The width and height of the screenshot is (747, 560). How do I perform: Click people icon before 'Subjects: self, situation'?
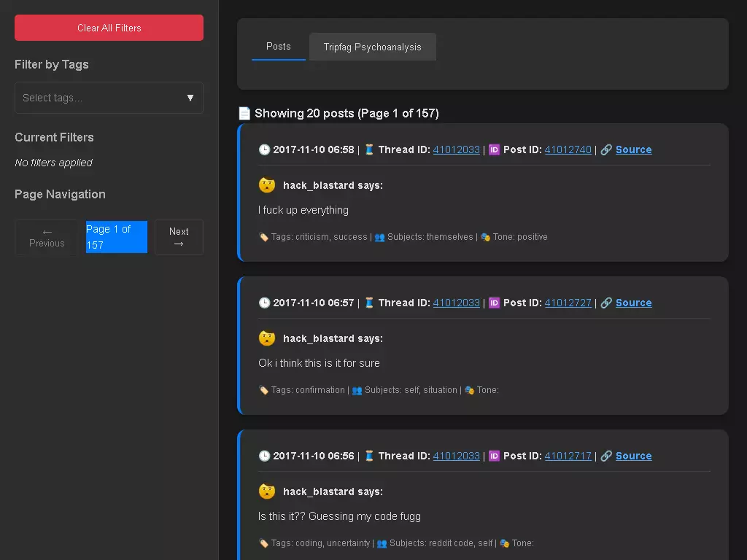357,390
